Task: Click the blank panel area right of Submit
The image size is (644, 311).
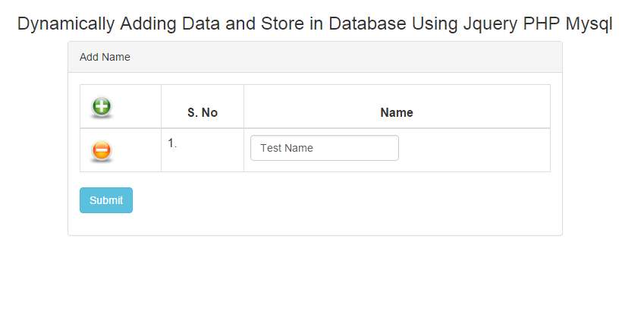Action: click(x=341, y=201)
